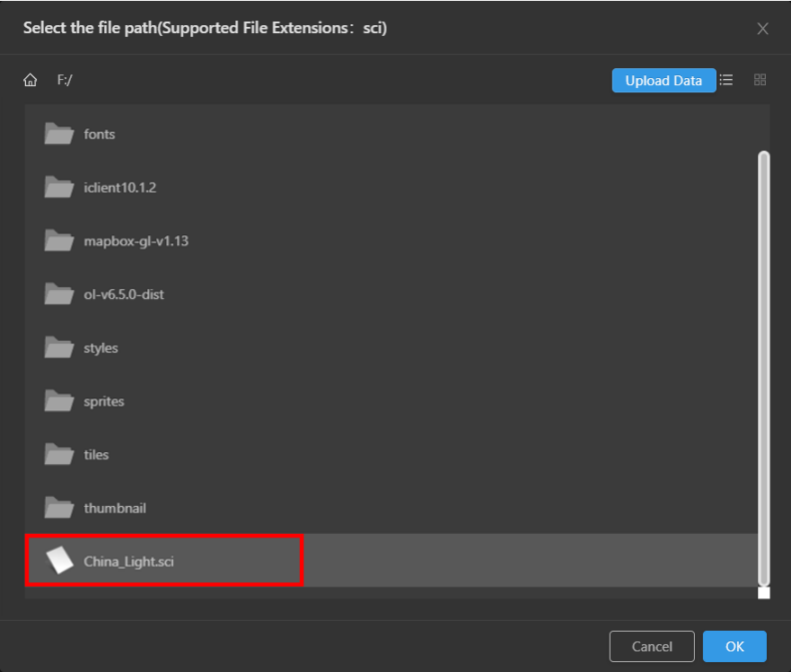Open the fonts folder icon
Image resolution: width=791 pixels, height=672 pixels.
coord(59,134)
